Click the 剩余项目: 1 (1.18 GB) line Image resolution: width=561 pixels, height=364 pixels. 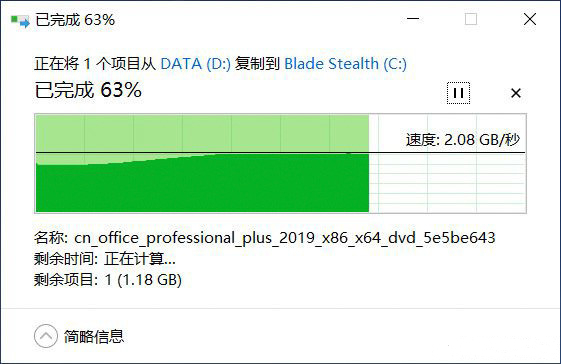[x=108, y=280]
